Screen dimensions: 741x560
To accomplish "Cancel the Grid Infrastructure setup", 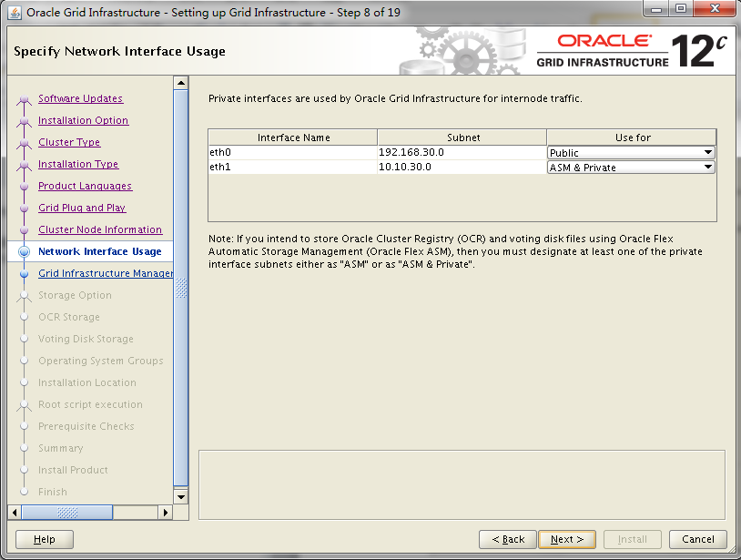I will 698,539.
